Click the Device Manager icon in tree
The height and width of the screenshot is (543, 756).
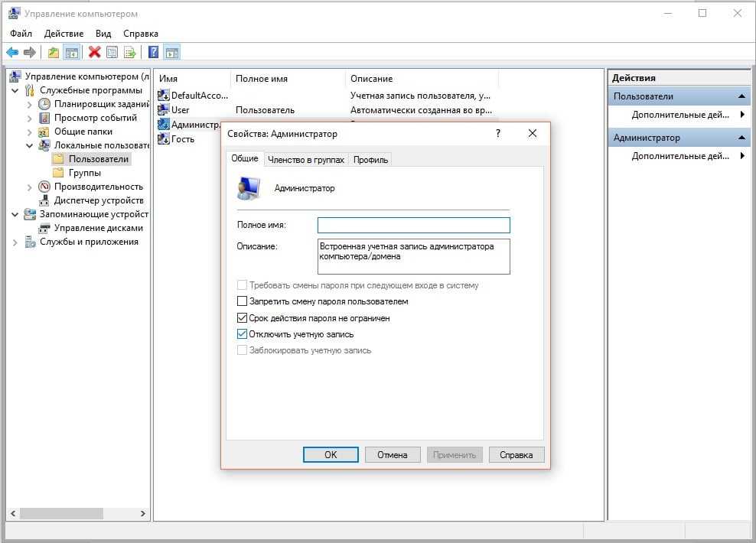[45, 200]
